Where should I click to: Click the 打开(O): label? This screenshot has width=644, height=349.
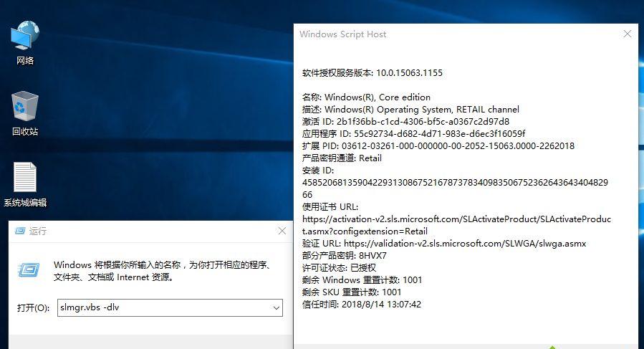(33, 308)
